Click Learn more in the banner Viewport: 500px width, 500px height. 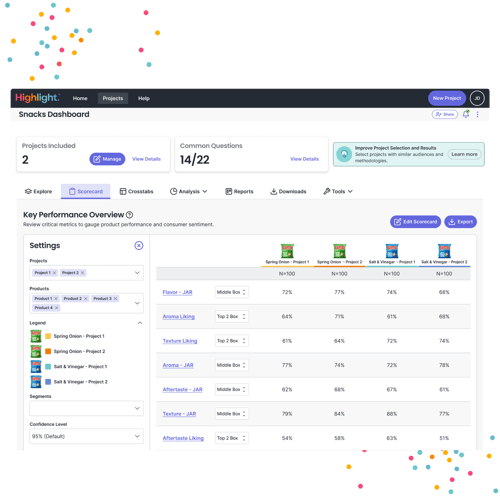464,154
